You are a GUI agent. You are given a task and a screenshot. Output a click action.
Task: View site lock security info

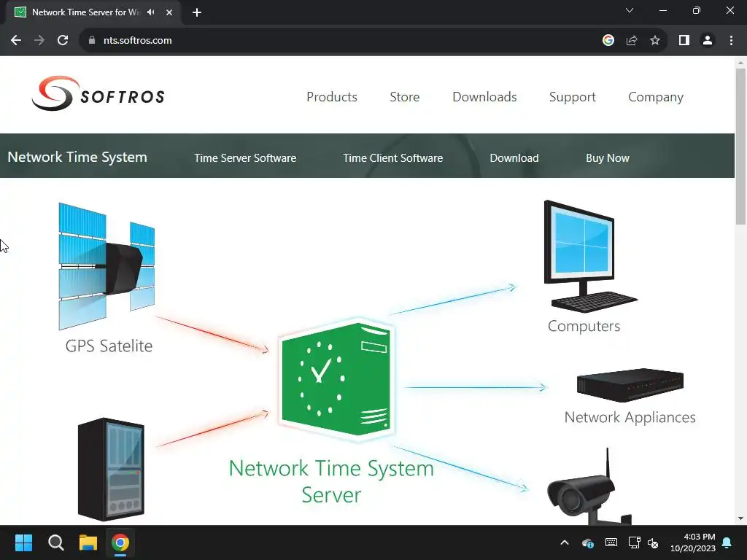tap(92, 41)
